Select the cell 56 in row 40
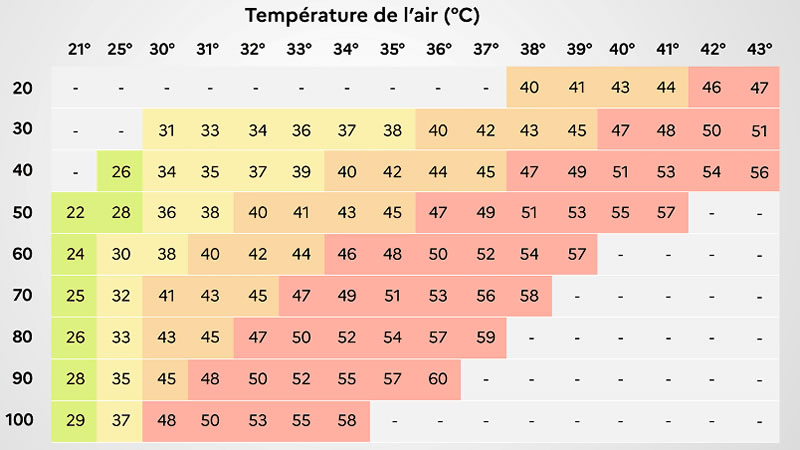This screenshot has width=800, height=450. point(759,171)
